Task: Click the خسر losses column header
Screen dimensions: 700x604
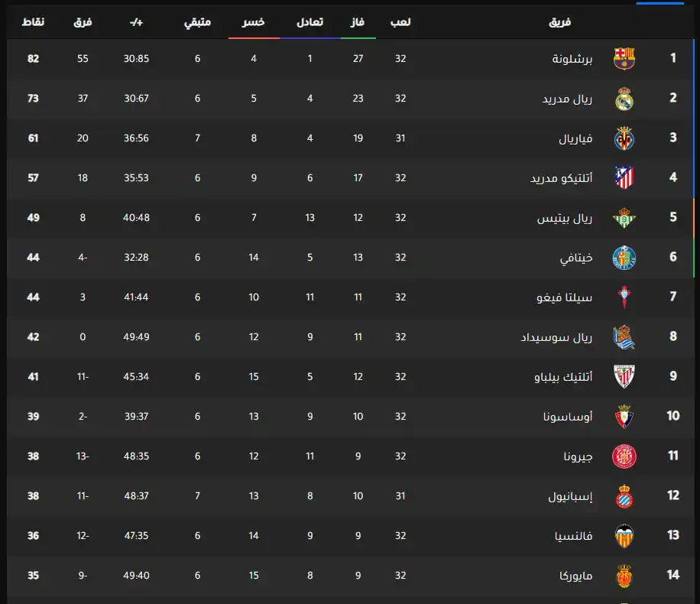Action: (254, 23)
